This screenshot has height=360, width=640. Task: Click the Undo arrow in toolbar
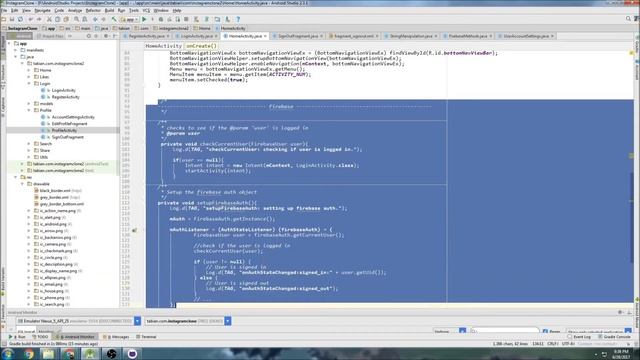(31, 19)
